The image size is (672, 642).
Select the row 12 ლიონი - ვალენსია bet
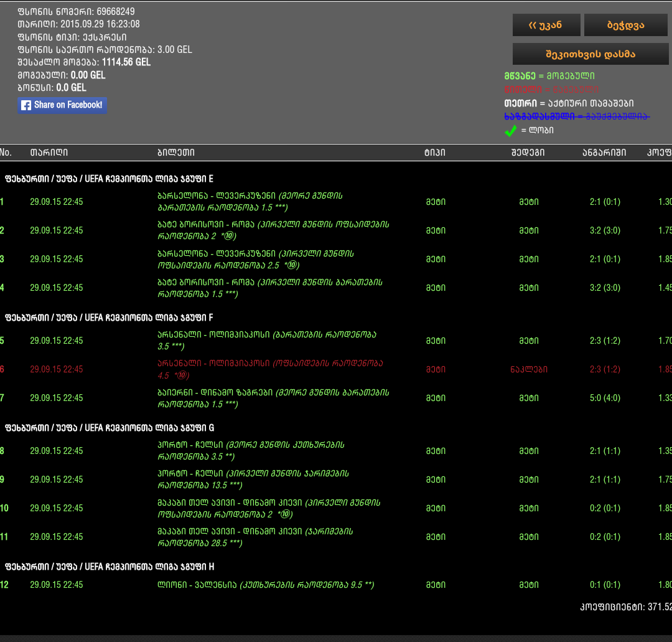click(265, 585)
